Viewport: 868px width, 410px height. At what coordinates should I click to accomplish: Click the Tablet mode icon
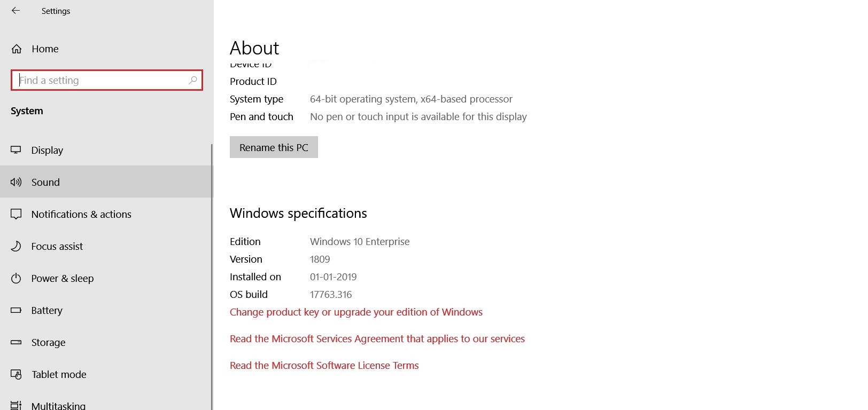coord(16,374)
